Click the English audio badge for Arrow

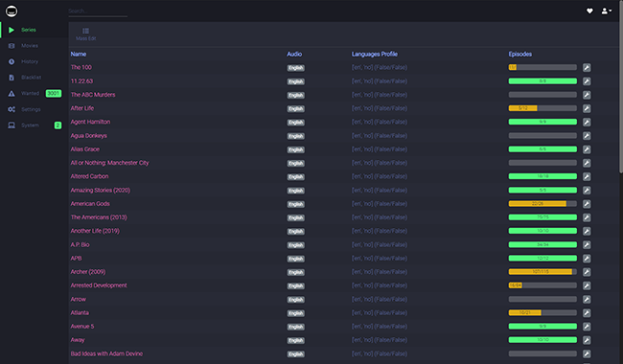click(x=295, y=300)
